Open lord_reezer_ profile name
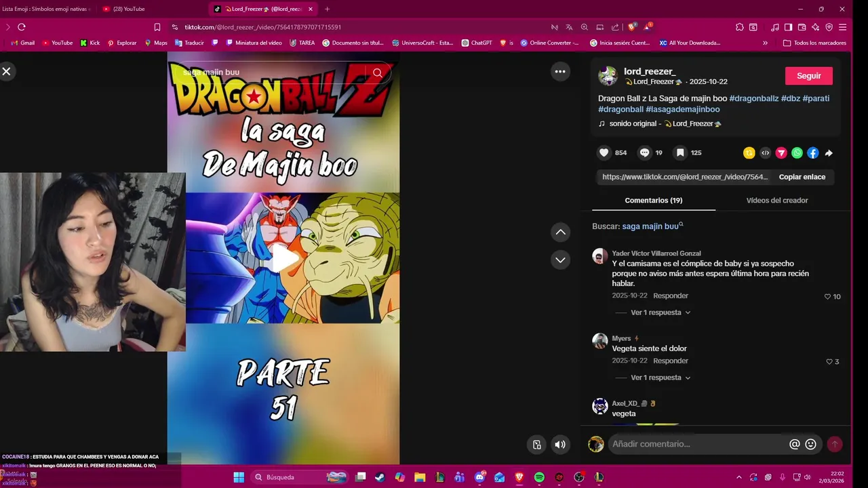868x488 pixels. [650, 71]
